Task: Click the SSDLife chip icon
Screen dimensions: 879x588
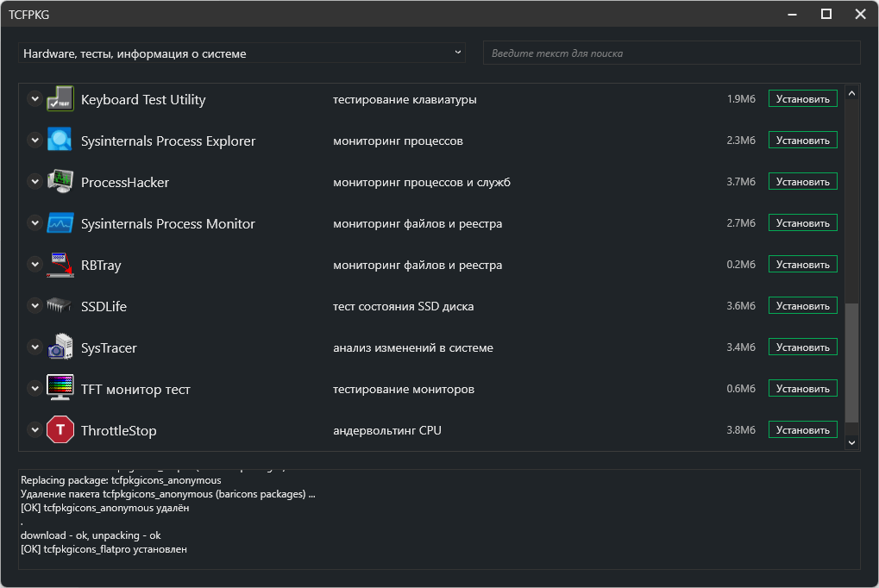Action: (60, 306)
